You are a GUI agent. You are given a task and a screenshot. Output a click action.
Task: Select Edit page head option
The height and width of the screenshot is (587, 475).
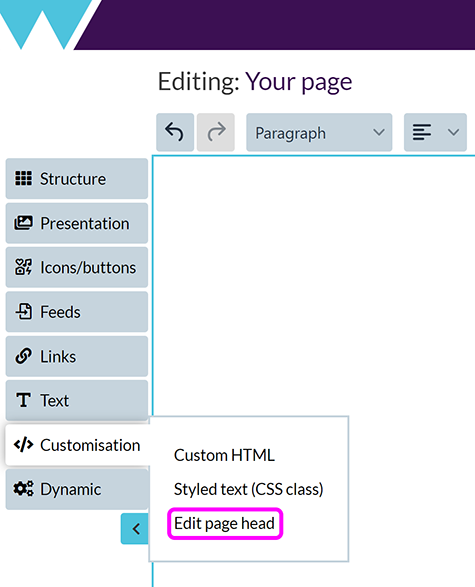pyautogui.click(x=225, y=523)
